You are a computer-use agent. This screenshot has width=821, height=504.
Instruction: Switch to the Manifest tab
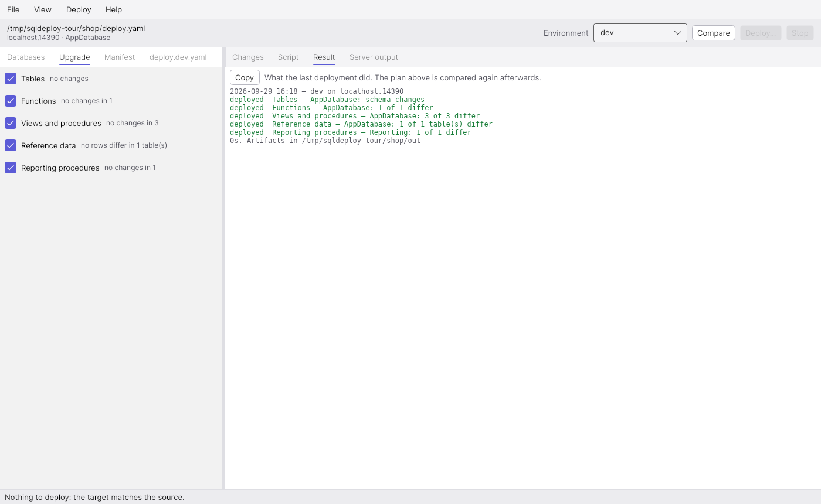(x=120, y=57)
